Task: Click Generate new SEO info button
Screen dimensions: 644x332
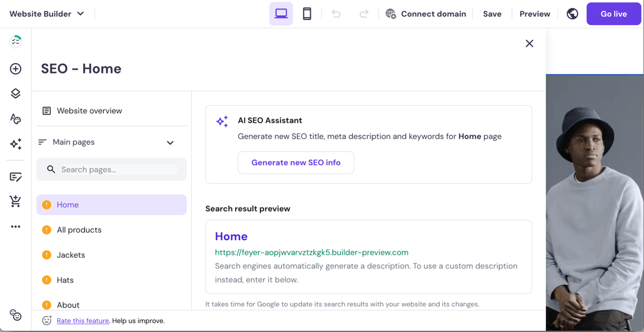Action: 296,163
